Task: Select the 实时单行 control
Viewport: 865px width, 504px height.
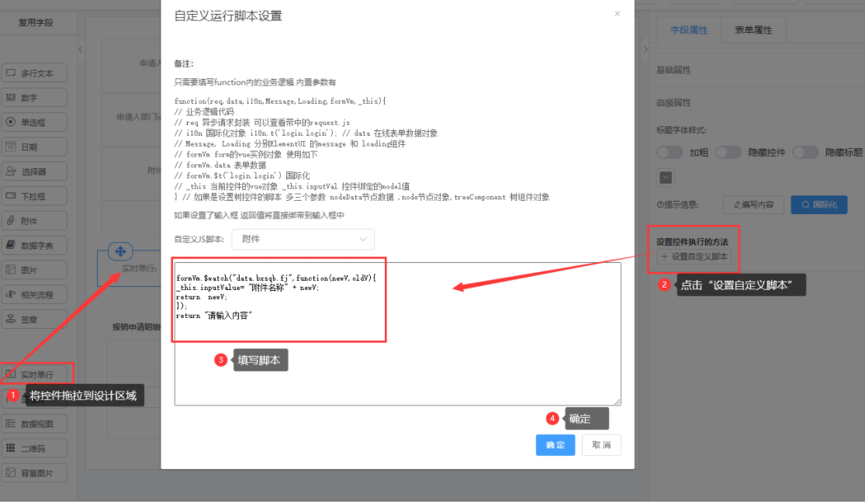Action: click(x=34, y=375)
